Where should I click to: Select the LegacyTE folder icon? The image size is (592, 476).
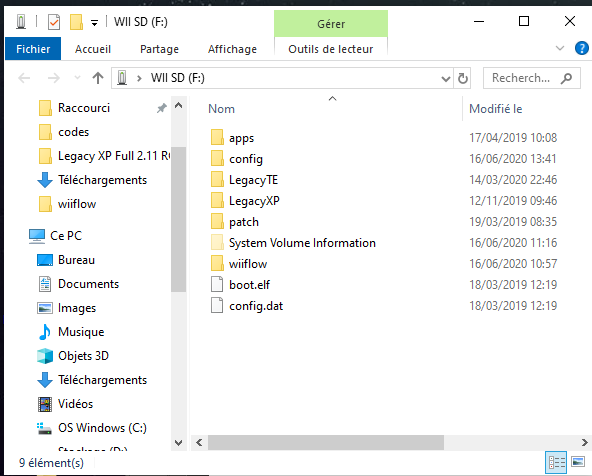(217, 180)
